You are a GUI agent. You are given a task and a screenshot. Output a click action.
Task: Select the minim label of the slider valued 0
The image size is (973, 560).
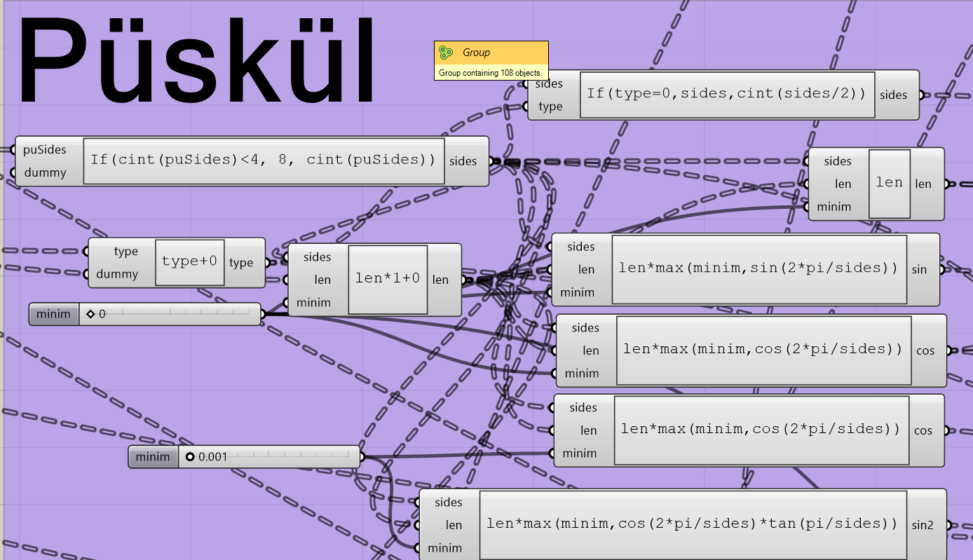point(54,314)
